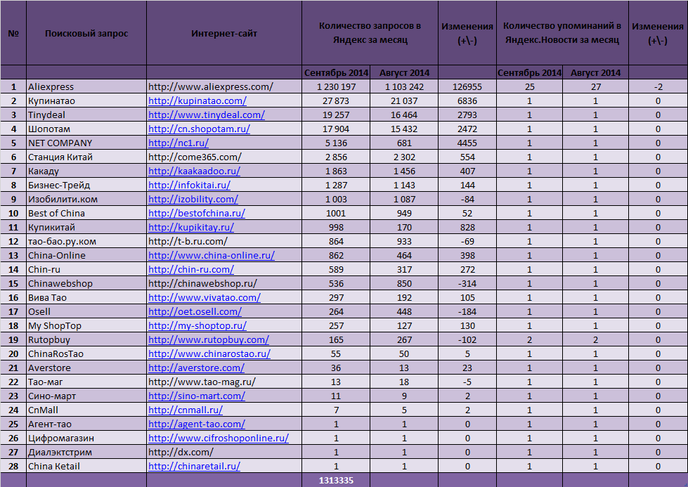This screenshot has width=688, height=487.
Task: Click the 126955 change cell
Action: click(x=467, y=87)
